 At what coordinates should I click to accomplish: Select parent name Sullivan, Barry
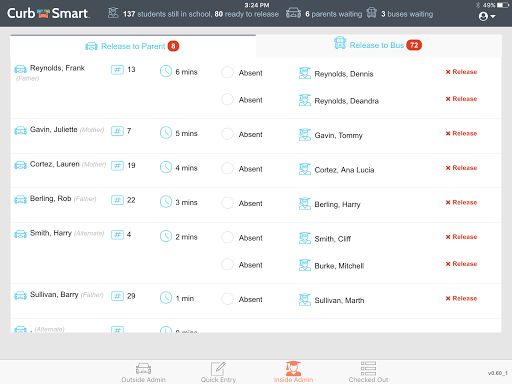[54, 295]
